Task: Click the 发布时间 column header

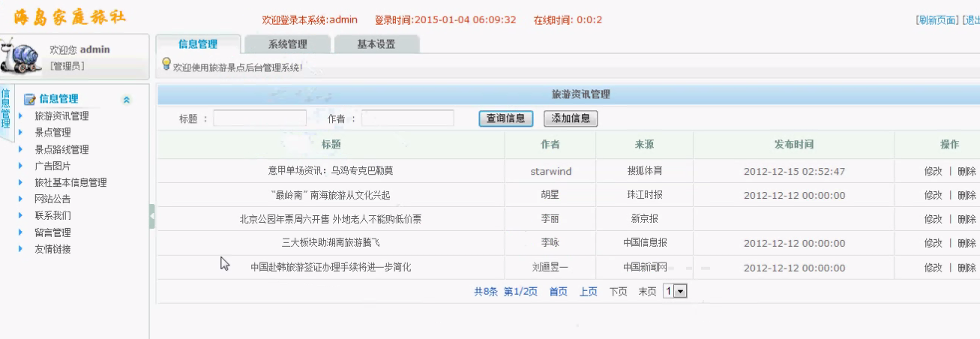Action: tap(794, 145)
